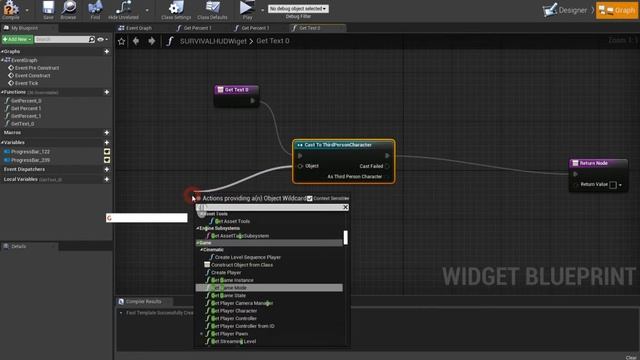Switch to Graph mode

[617, 10]
